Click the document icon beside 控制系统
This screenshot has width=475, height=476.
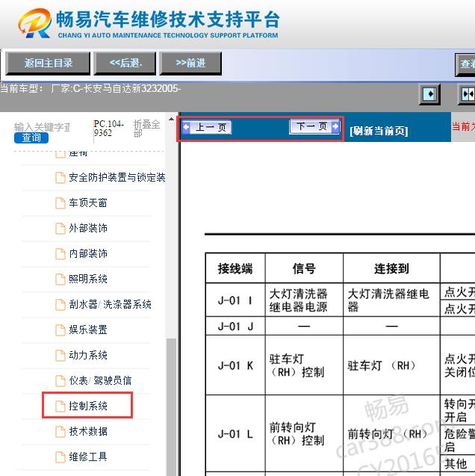point(60,407)
